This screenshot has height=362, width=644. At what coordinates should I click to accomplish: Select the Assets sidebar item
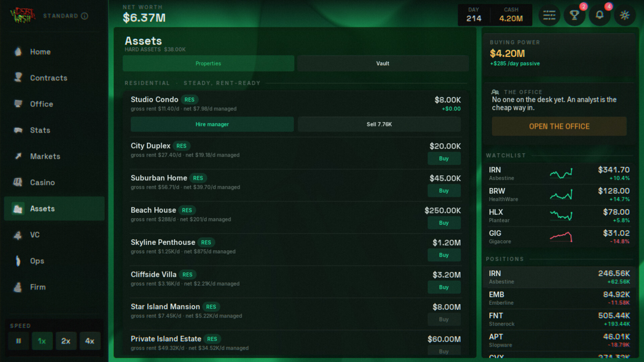click(x=54, y=208)
